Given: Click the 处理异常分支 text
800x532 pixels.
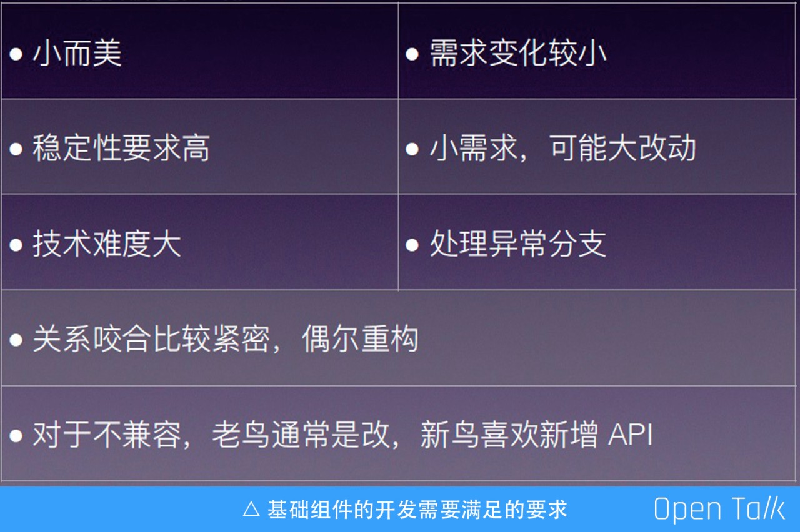Looking at the screenshot, I should click(518, 244).
